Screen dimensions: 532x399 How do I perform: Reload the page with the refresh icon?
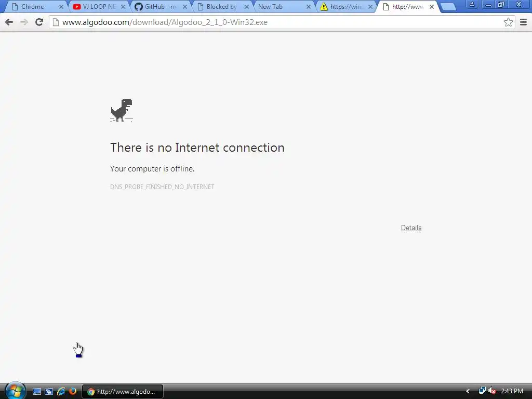pyautogui.click(x=39, y=22)
